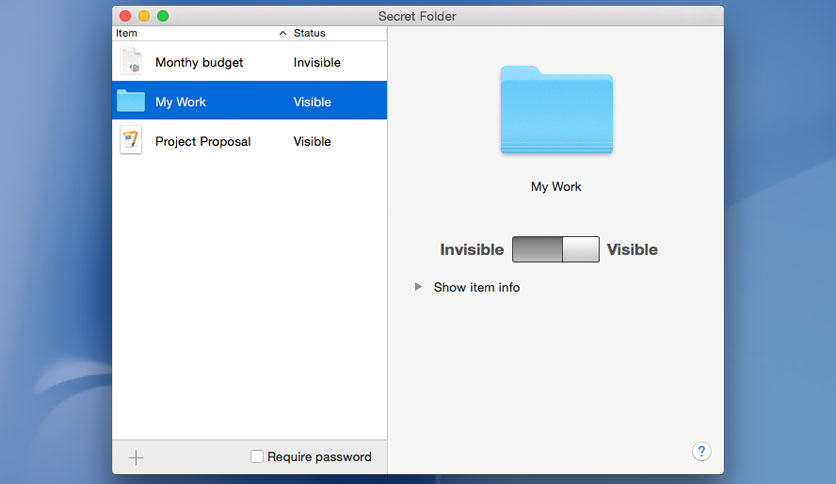Screen dimensions: 836x484
Task: Click the plus icon to add item
Action: (136, 457)
